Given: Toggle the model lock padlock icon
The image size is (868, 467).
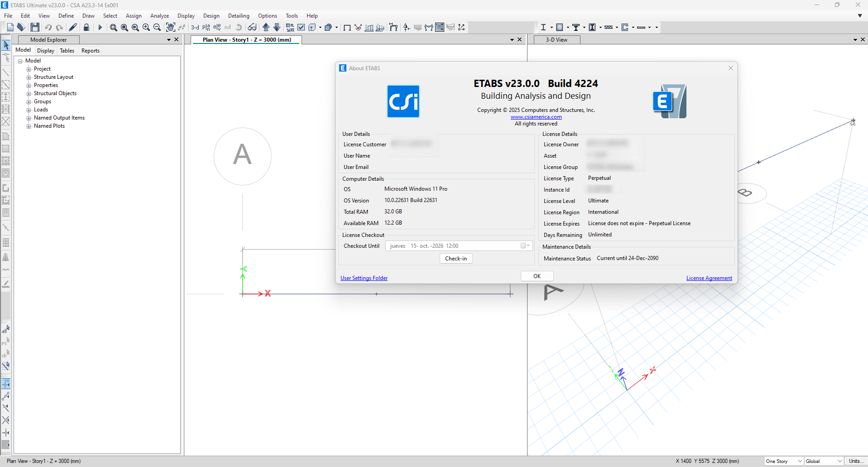Looking at the screenshot, I should click(86, 27).
